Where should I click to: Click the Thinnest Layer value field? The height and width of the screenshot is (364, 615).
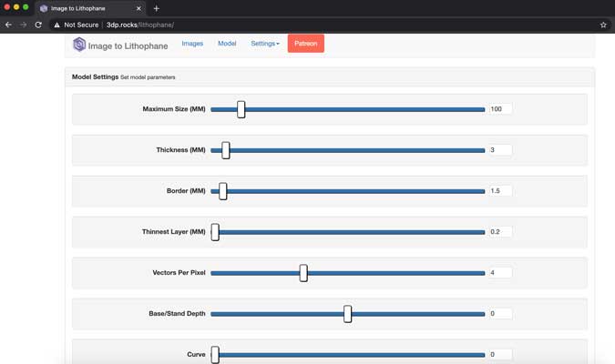click(x=500, y=232)
